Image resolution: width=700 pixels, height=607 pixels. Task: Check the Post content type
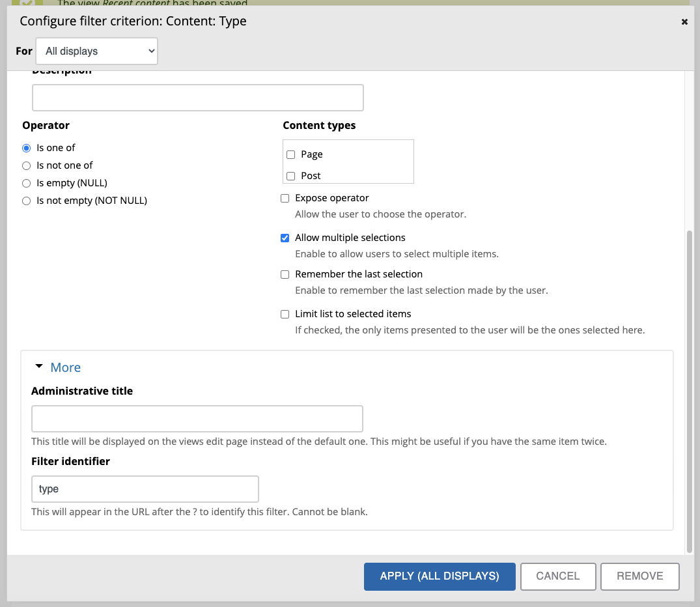[290, 176]
